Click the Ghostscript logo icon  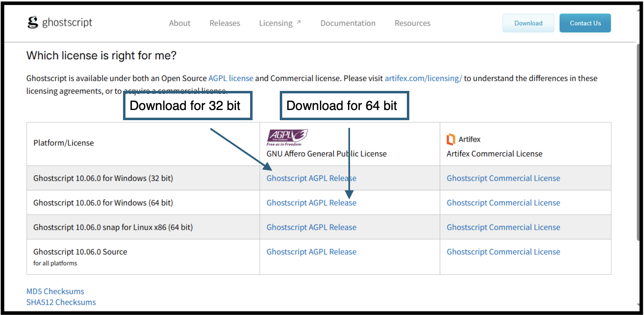coord(32,22)
